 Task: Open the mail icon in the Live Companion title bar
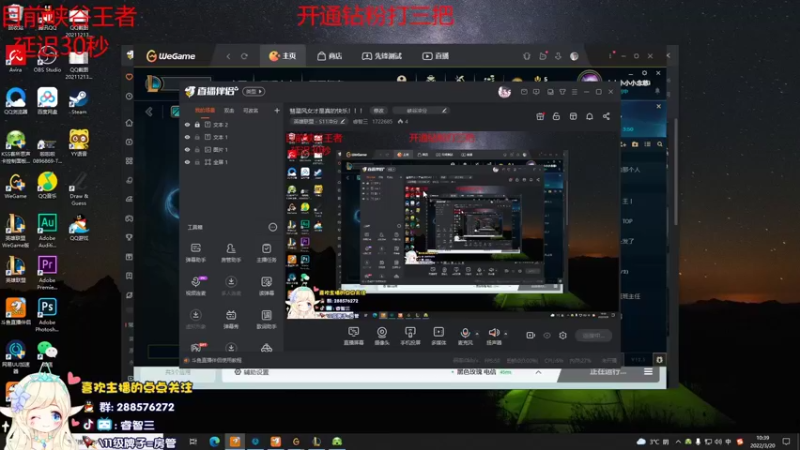[x=524, y=92]
